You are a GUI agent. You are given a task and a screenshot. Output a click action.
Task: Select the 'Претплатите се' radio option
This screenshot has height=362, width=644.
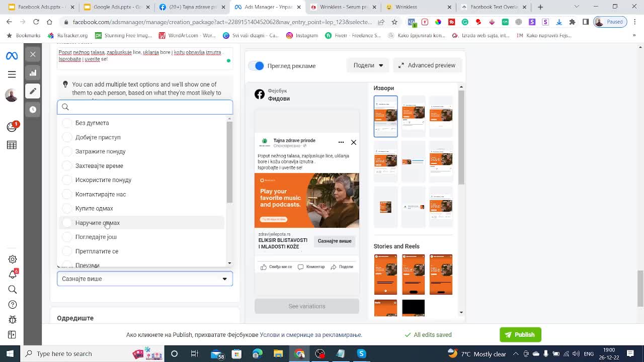point(67,251)
